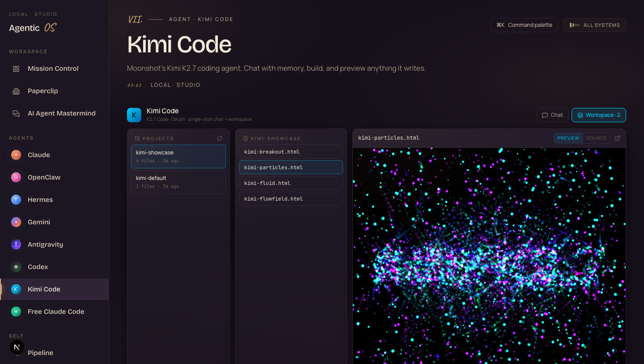Click the Mission Control grid icon

[x=16, y=69]
